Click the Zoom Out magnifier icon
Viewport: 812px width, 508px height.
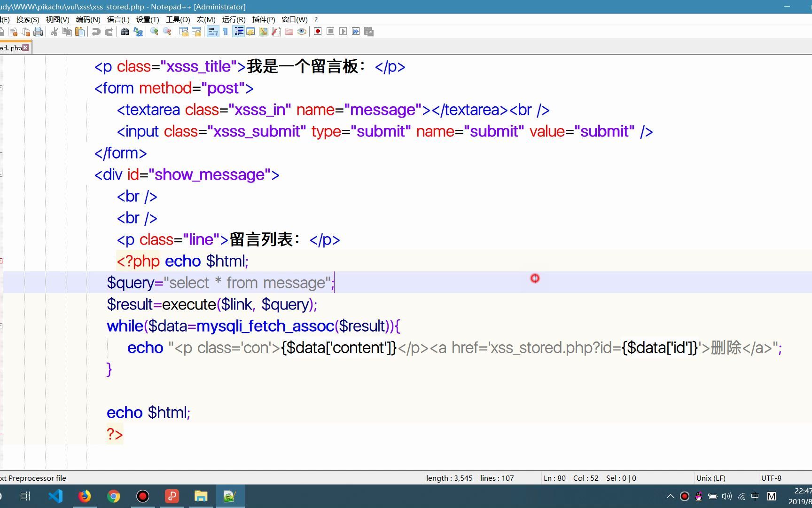pyautogui.click(x=167, y=32)
